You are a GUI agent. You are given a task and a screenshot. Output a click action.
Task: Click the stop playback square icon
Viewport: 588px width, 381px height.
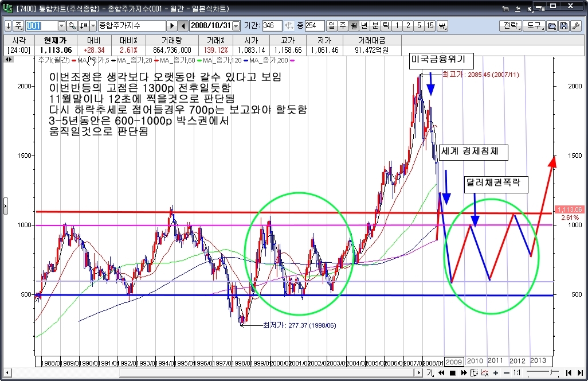pyautogui.click(x=452, y=373)
